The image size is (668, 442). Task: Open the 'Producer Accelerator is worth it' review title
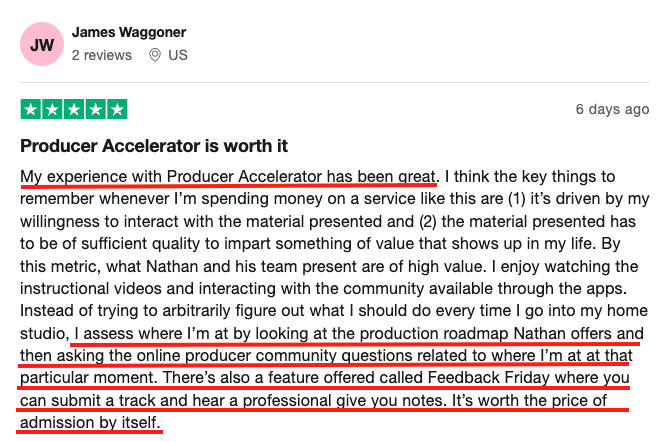(154, 146)
